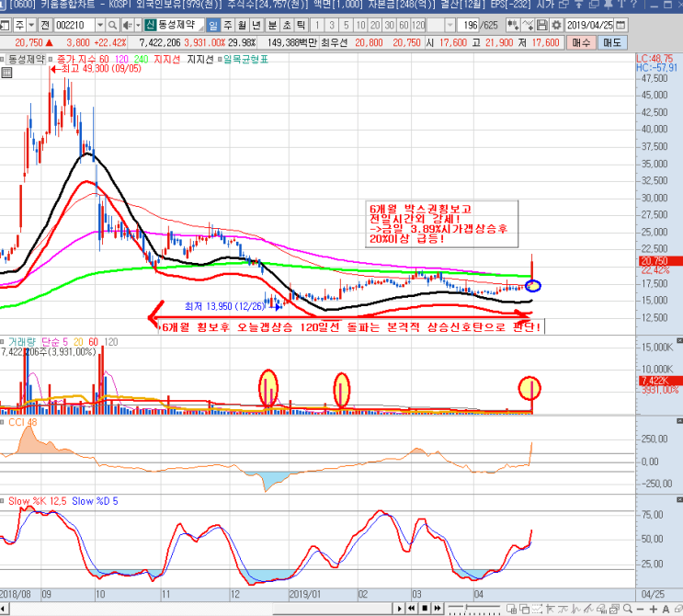Toggle the 거래량 volume legend square
Viewport: 683px width, 616px height.
click(2, 342)
